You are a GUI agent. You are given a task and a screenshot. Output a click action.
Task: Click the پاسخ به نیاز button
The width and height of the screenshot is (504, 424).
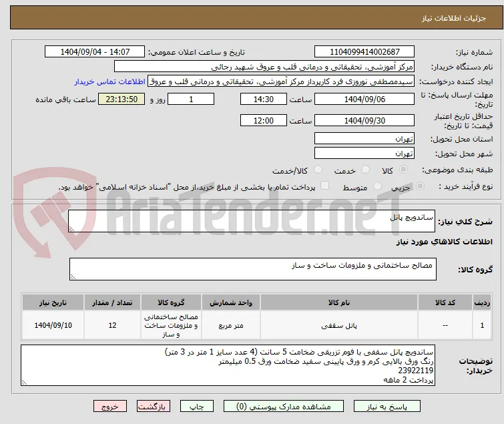pyautogui.click(x=387, y=407)
